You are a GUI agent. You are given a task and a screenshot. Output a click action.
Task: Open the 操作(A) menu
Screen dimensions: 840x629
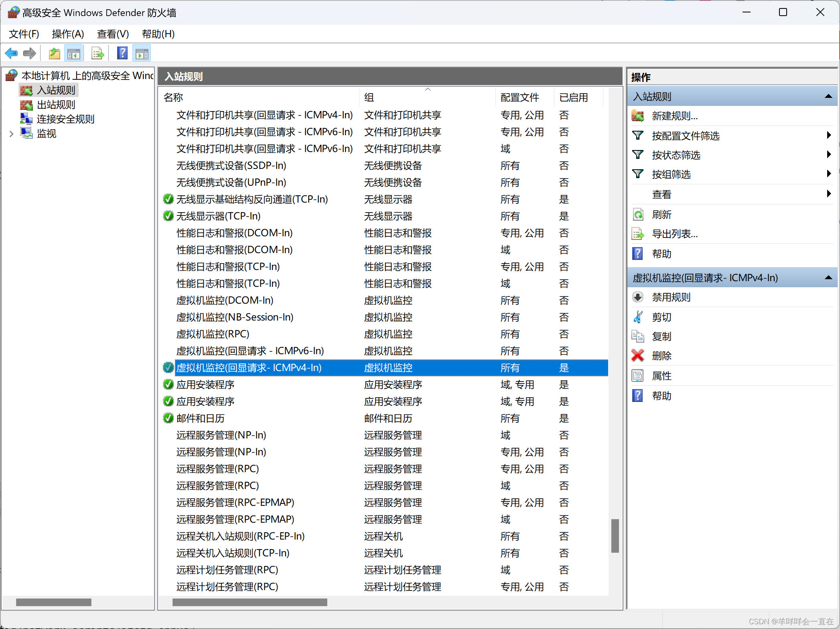pyautogui.click(x=68, y=34)
